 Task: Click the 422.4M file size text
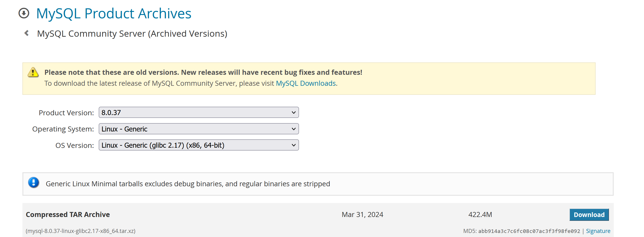point(480,215)
